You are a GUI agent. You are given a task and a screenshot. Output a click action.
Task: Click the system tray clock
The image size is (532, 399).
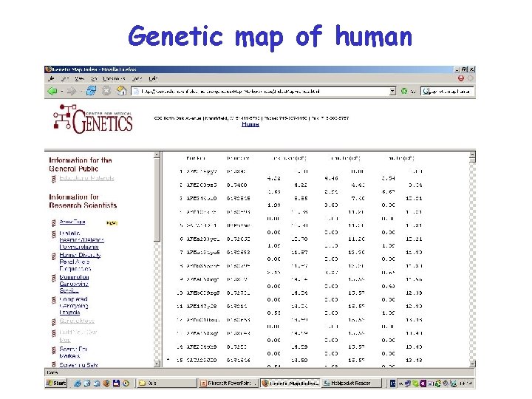click(x=466, y=383)
